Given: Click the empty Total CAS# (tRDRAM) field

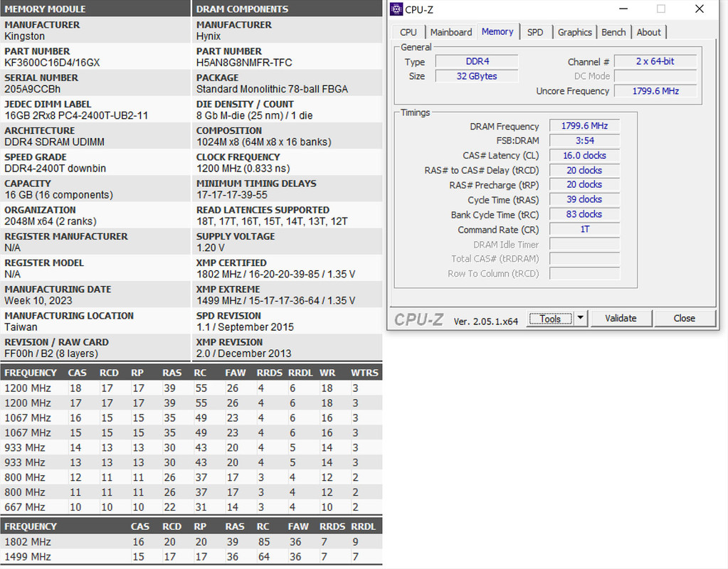Looking at the screenshot, I should [x=584, y=258].
